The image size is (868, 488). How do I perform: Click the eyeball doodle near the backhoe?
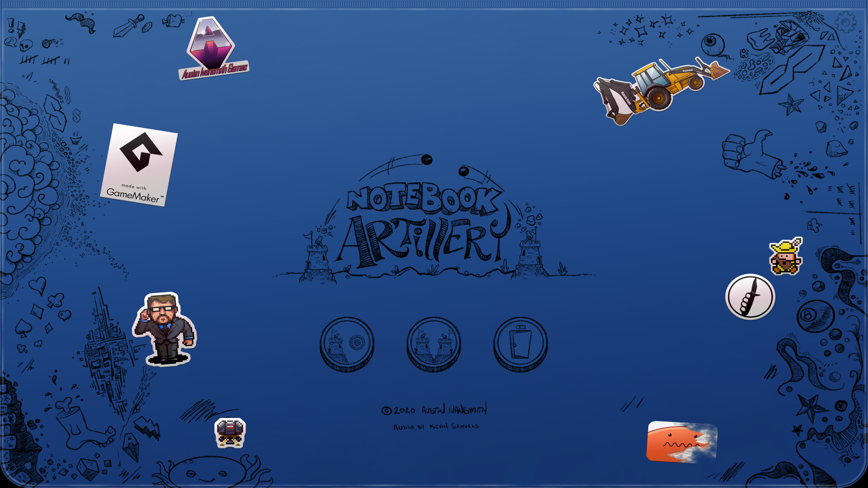point(712,45)
